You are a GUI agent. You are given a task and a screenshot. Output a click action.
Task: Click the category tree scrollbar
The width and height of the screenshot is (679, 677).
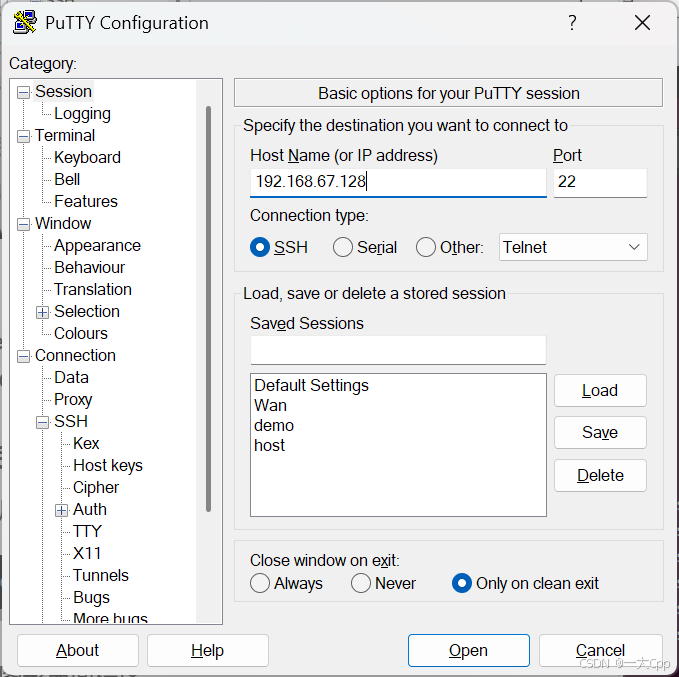click(x=208, y=309)
